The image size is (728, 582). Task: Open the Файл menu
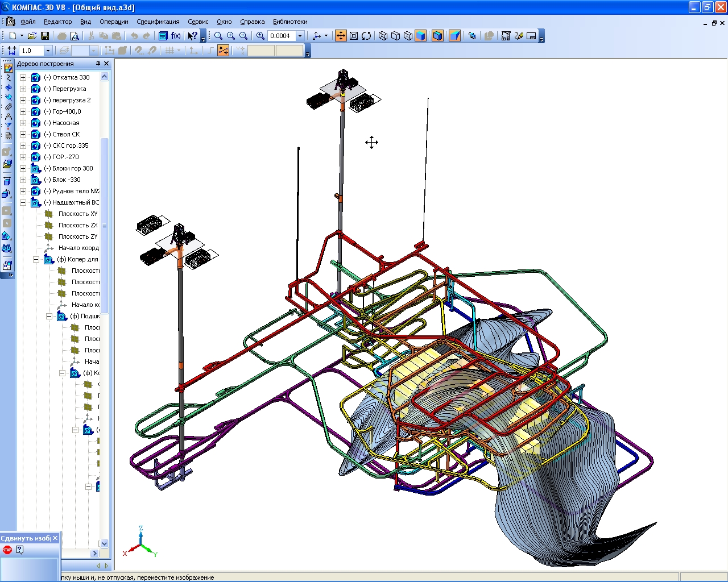(28, 22)
